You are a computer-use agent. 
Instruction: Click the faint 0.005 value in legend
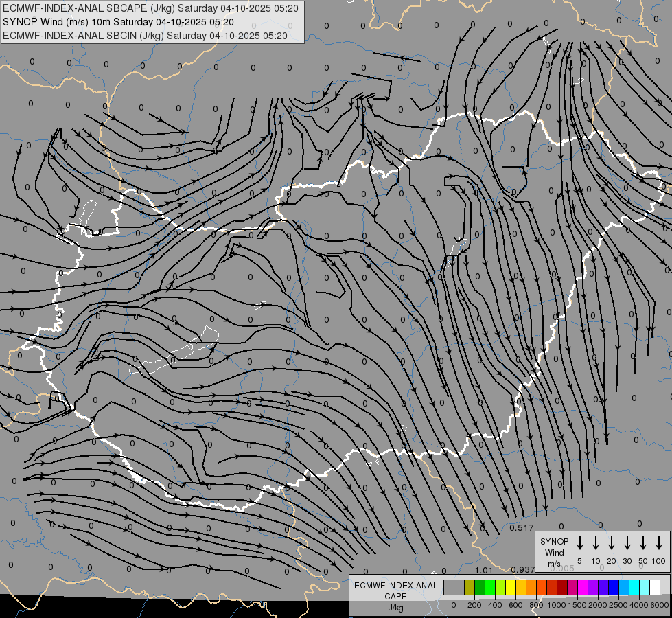(562, 568)
